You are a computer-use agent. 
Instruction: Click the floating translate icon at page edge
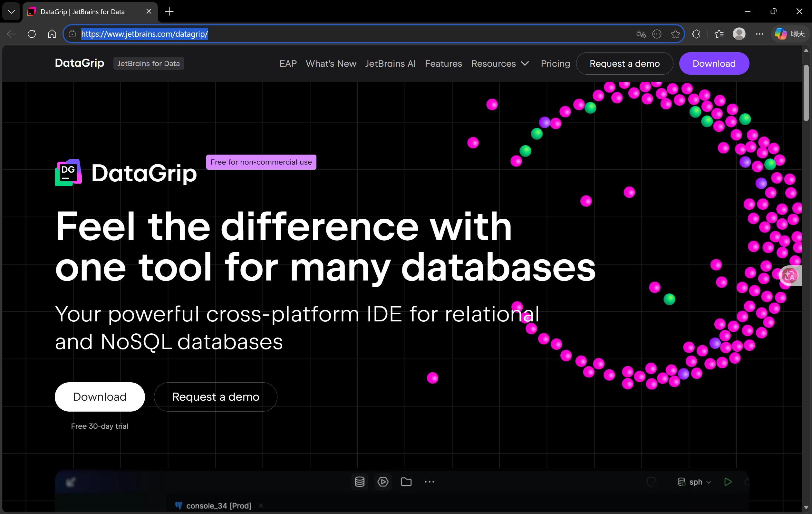790,275
